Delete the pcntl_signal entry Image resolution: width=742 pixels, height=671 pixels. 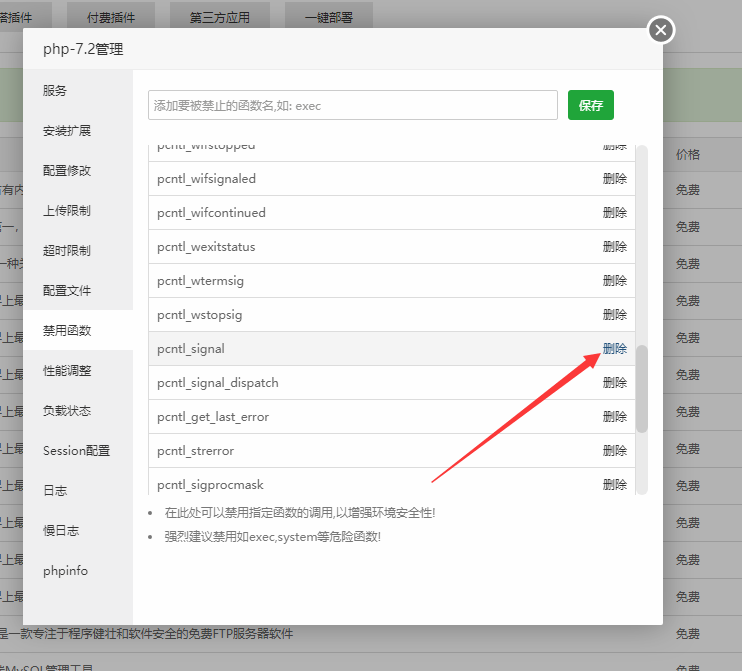(615, 349)
